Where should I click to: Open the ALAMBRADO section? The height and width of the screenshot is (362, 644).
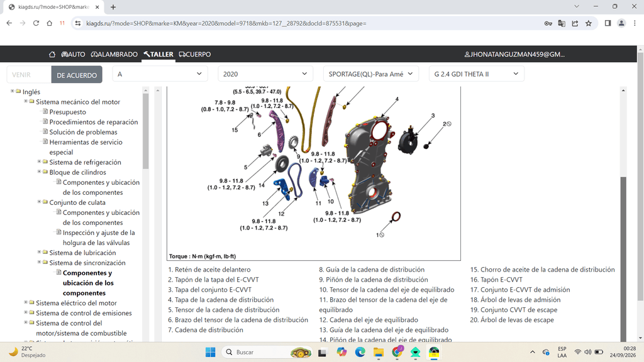tap(114, 54)
